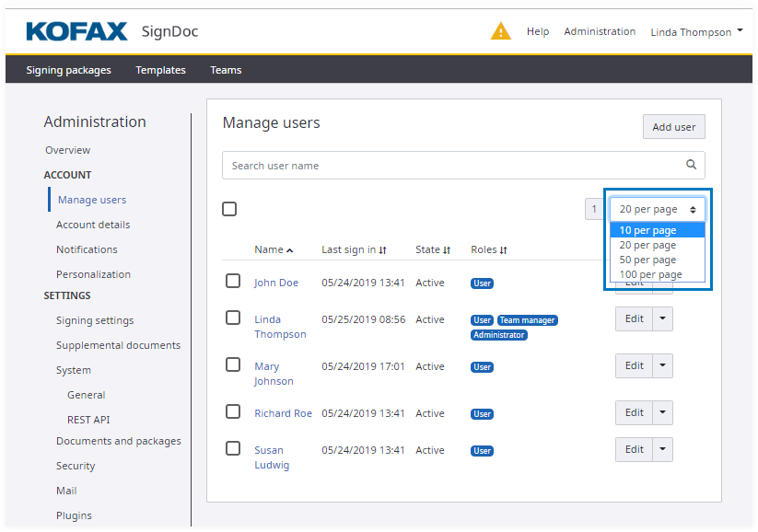
Task: Click the yellow warning triangle icon
Action: pyautogui.click(x=500, y=31)
